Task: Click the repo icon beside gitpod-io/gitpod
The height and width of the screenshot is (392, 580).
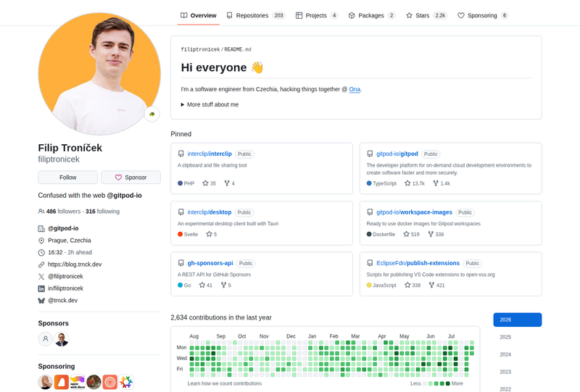Action: pos(370,154)
